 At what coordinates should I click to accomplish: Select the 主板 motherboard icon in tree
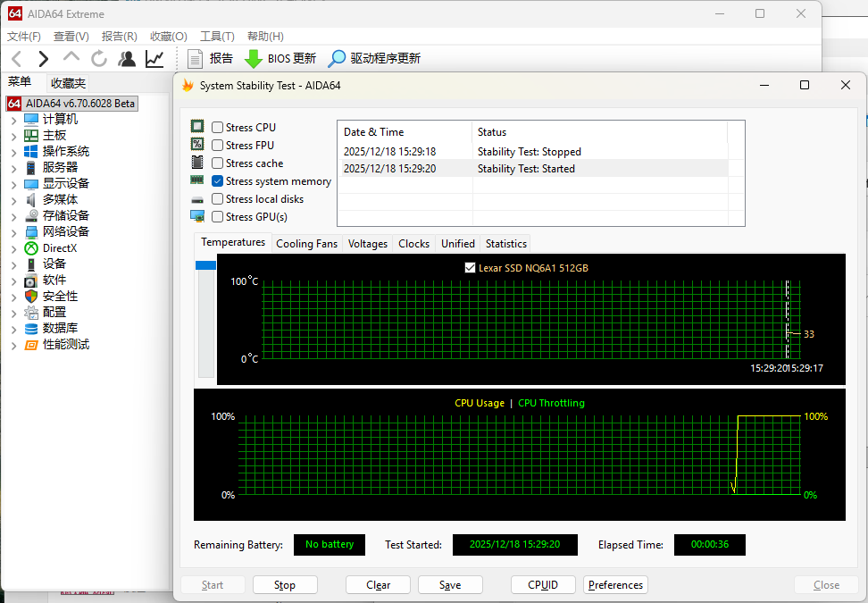click(31, 135)
